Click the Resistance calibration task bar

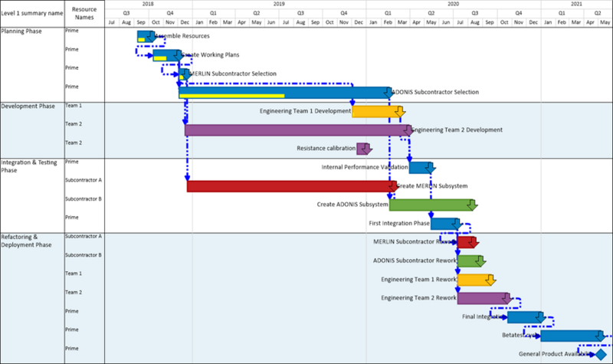point(362,149)
